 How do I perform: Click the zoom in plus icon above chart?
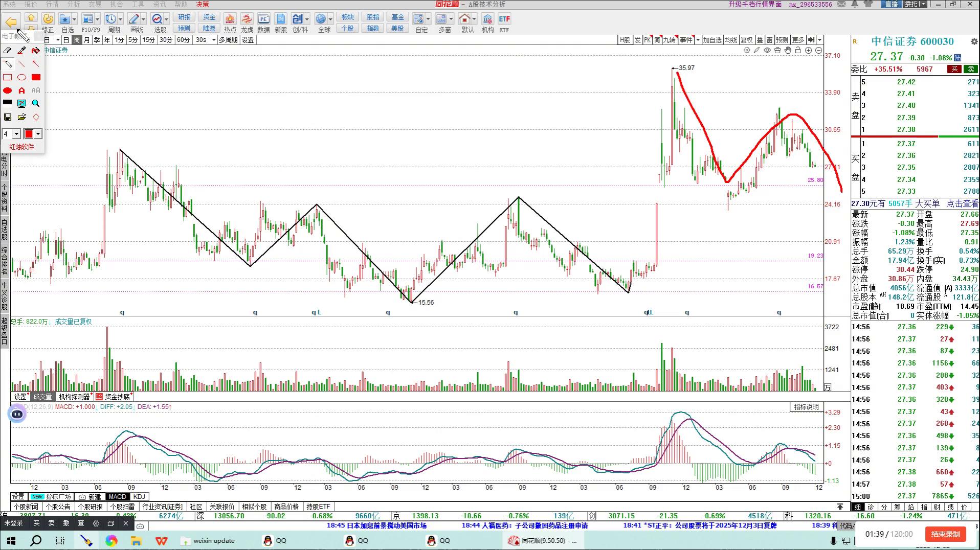[x=808, y=50]
